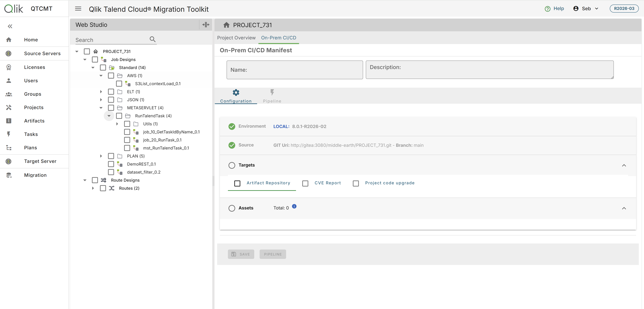This screenshot has width=644, height=309.
Task: Collapse the left navigation sidebar
Action: pos(10,26)
